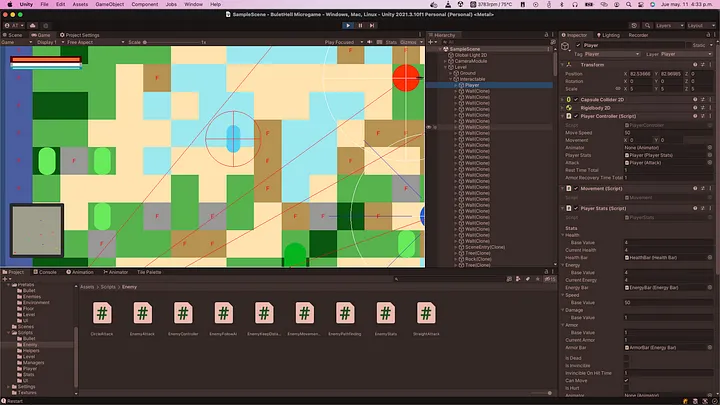This screenshot has width=720, height=405.
Task: Toggle the Stats overlay button
Action: (x=391, y=42)
